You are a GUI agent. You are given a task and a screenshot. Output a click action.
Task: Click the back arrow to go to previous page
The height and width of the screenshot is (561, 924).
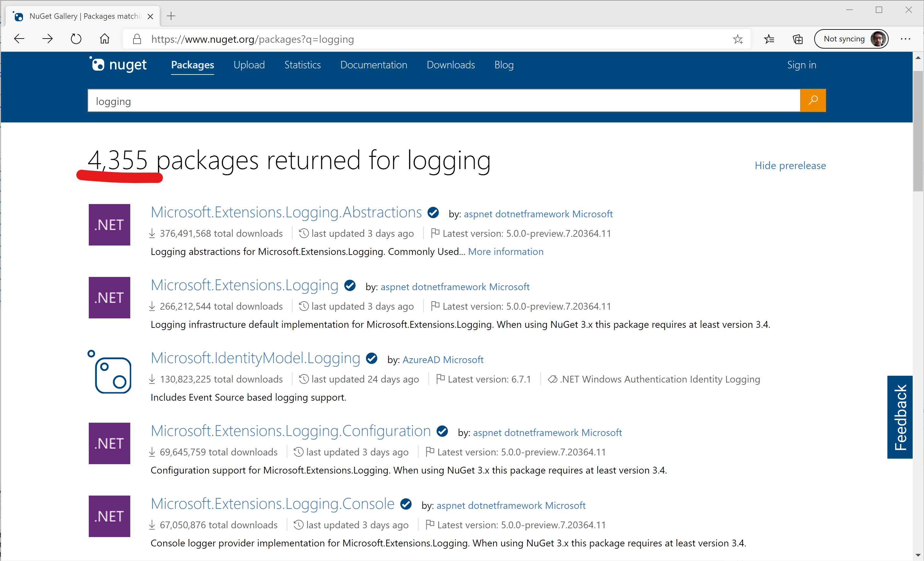(19, 39)
